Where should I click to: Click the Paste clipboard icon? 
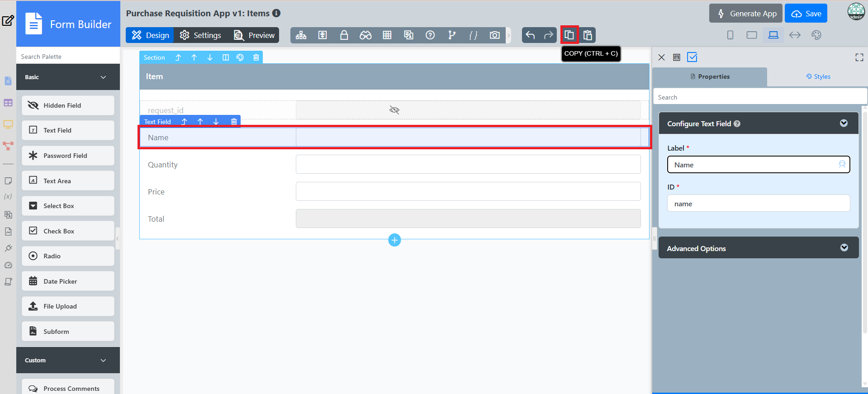(x=588, y=35)
